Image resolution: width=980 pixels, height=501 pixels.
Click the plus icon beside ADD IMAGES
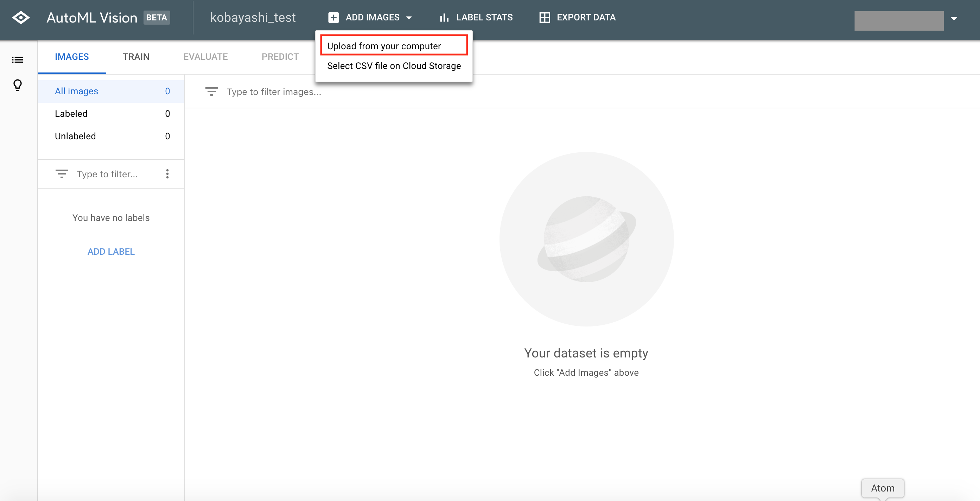click(333, 18)
